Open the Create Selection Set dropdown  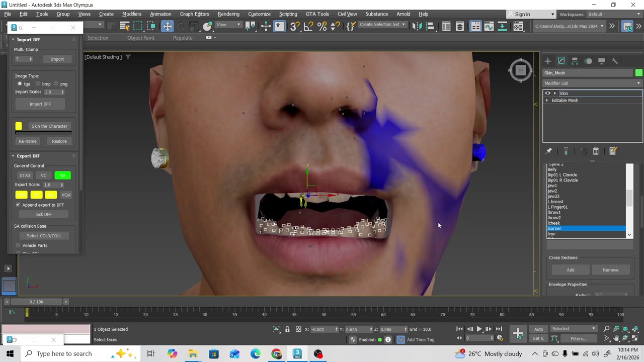pos(382,25)
